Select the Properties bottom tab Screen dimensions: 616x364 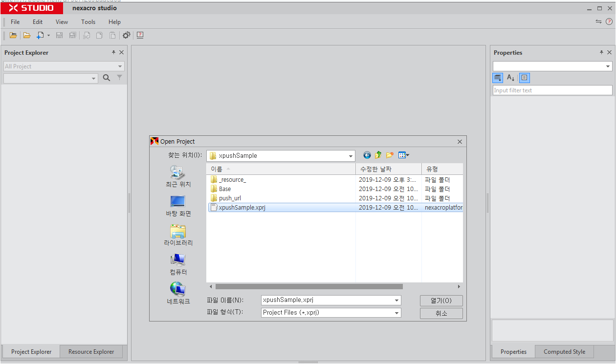[513, 352]
